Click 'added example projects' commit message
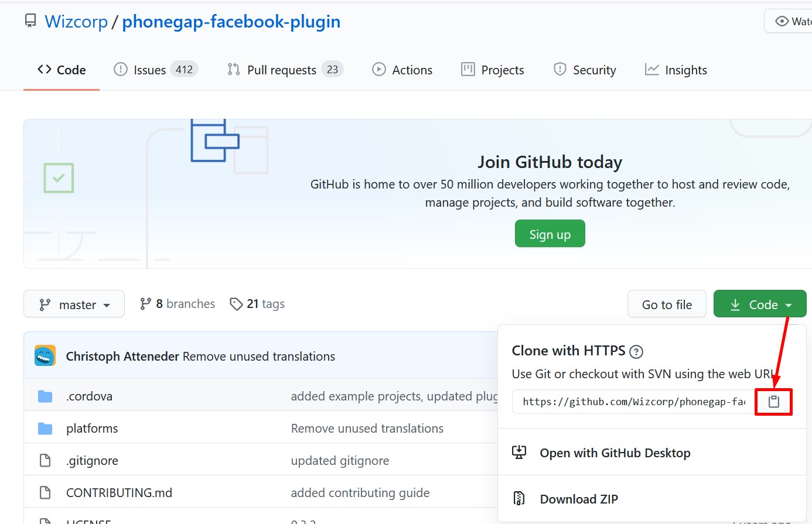The height and width of the screenshot is (524, 812). pos(394,396)
